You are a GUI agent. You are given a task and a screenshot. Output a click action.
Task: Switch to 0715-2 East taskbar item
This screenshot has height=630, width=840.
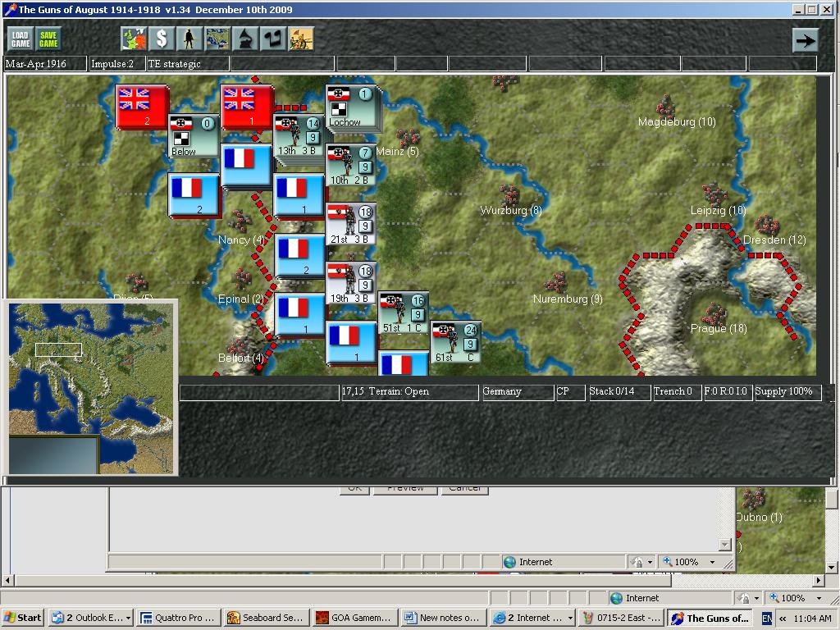point(622,618)
